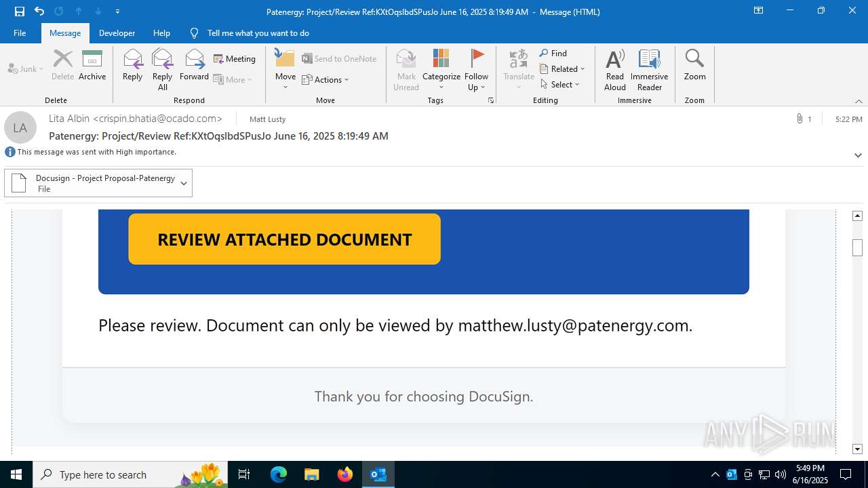Forward this email
The height and width of the screenshot is (488, 868).
194,65
